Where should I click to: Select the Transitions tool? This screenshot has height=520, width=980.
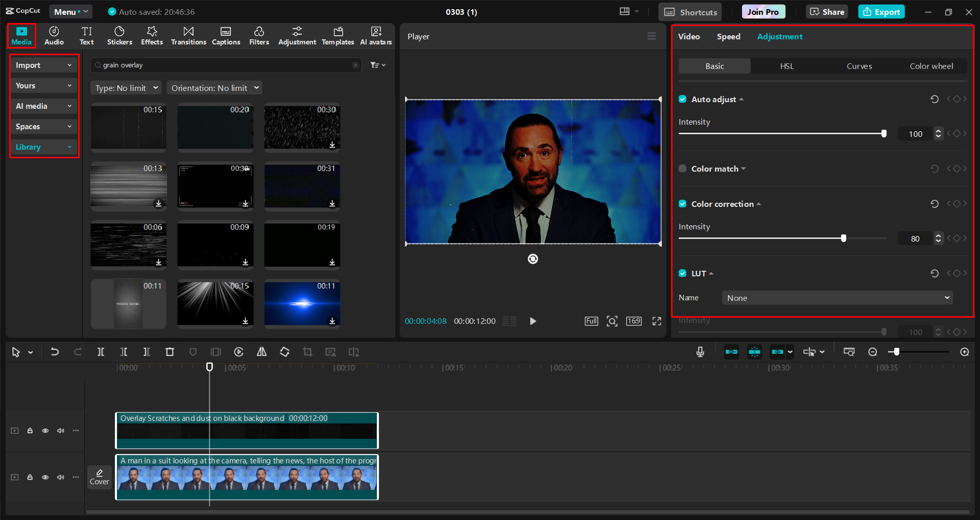pos(188,35)
